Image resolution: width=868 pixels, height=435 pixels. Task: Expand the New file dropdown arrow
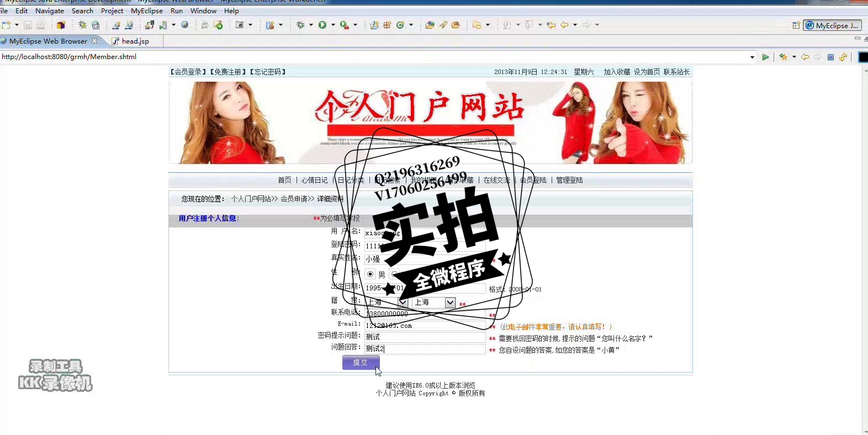point(17,25)
